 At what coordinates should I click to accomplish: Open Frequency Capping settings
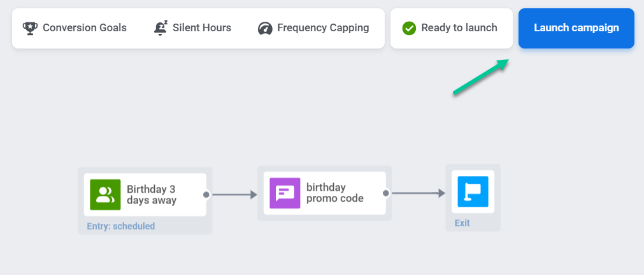(x=322, y=28)
